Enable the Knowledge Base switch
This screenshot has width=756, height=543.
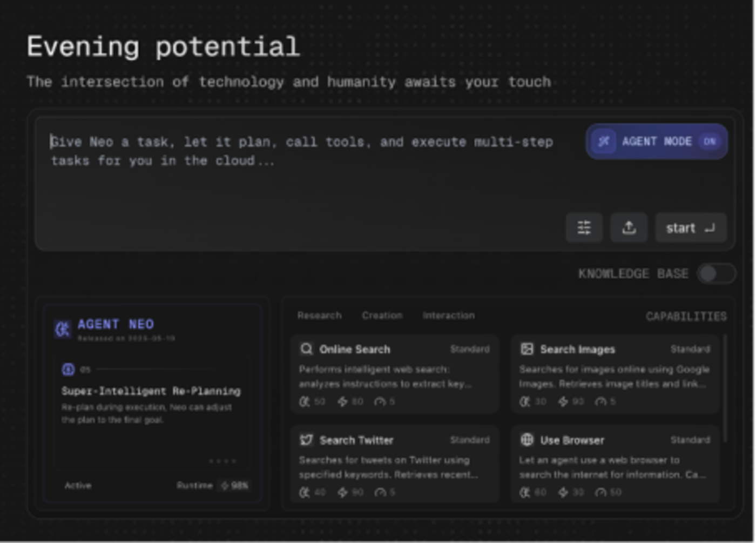coord(716,273)
